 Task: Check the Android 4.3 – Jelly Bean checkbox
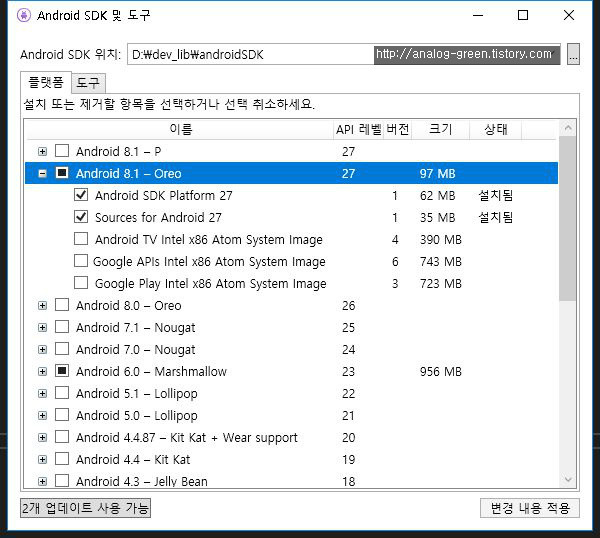pyautogui.click(x=62, y=481)
